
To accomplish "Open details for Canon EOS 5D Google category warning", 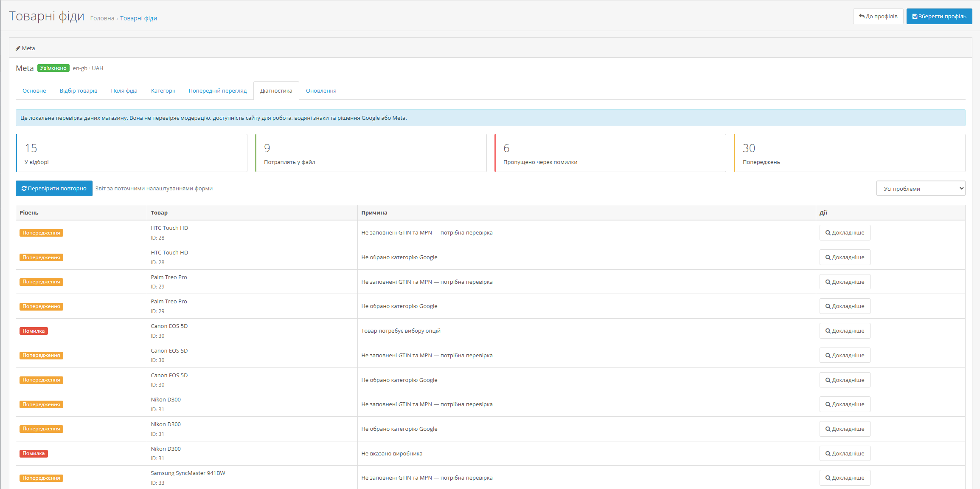I will 845,380.
